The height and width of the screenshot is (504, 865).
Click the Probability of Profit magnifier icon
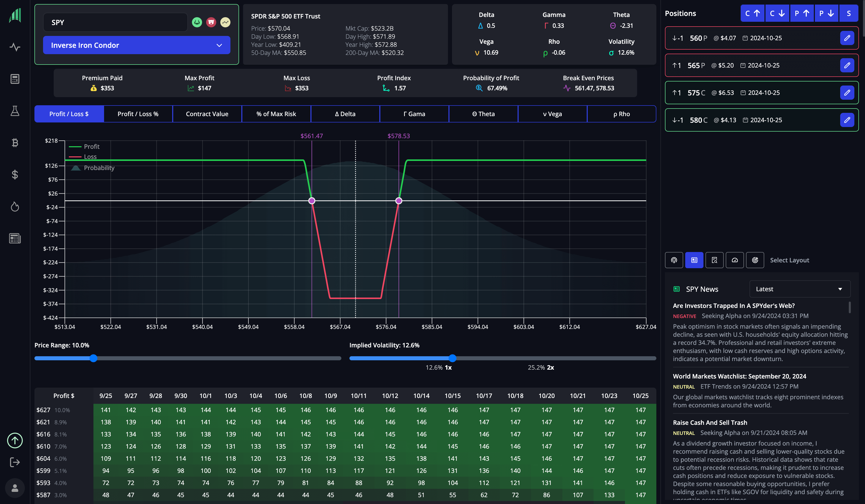tap(479, 88)
